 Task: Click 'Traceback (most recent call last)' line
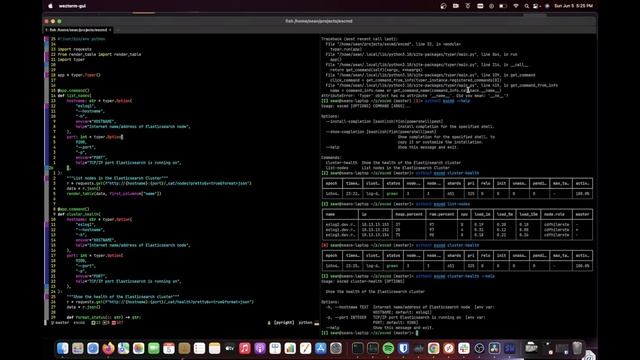tap(359, 39)
